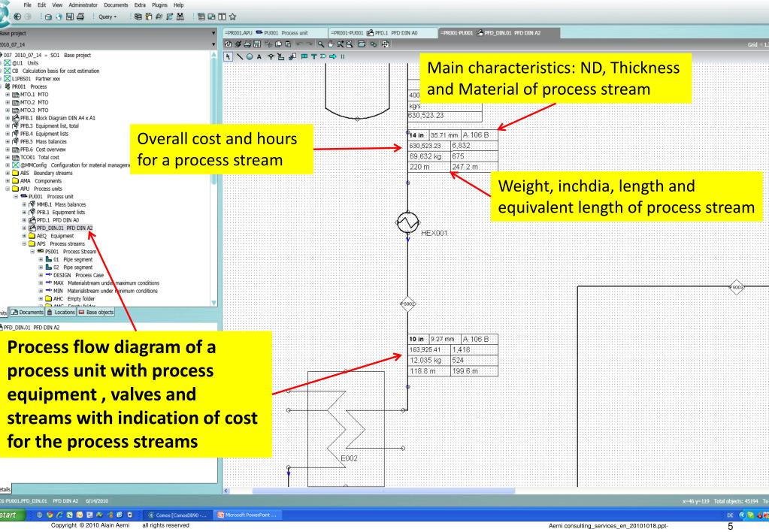
Task: Select PFB.5 Mass balances in tree
Action: point(43,142)
